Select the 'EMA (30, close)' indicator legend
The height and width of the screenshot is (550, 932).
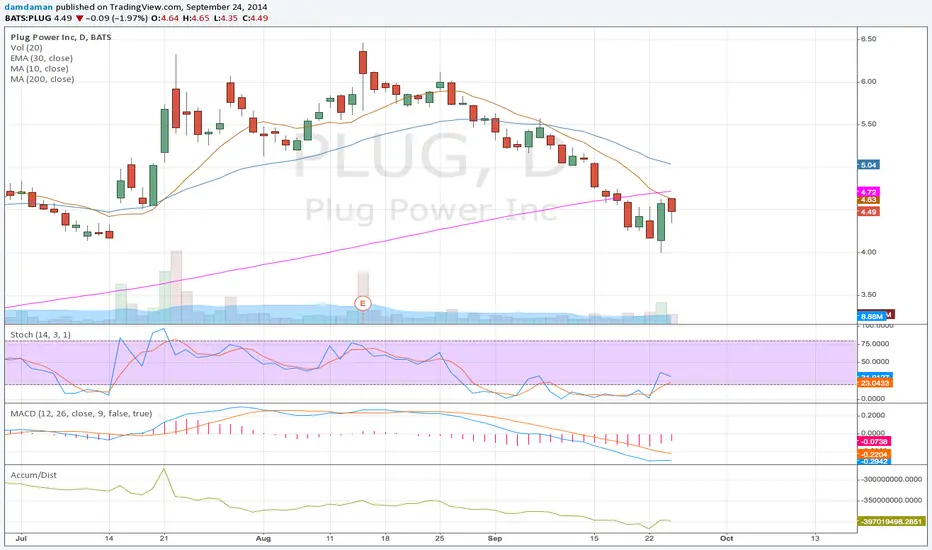point(42,58)
